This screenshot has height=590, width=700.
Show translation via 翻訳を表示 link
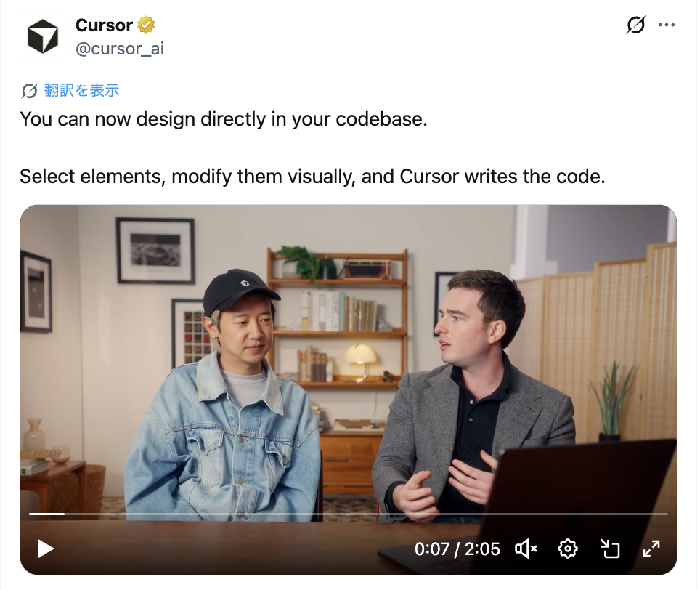click(x=82, y=90)
